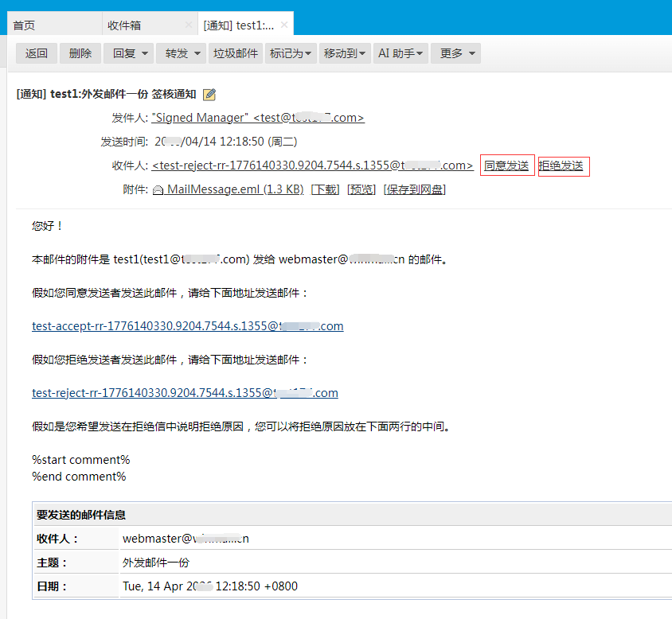Click the edit note icon beside the subject

(x=209, y=95)
